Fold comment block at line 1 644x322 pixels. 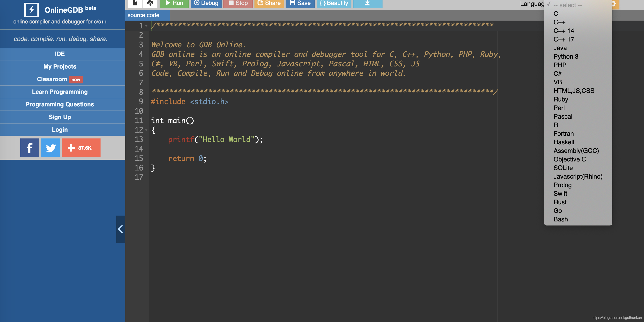click(147, 26)
